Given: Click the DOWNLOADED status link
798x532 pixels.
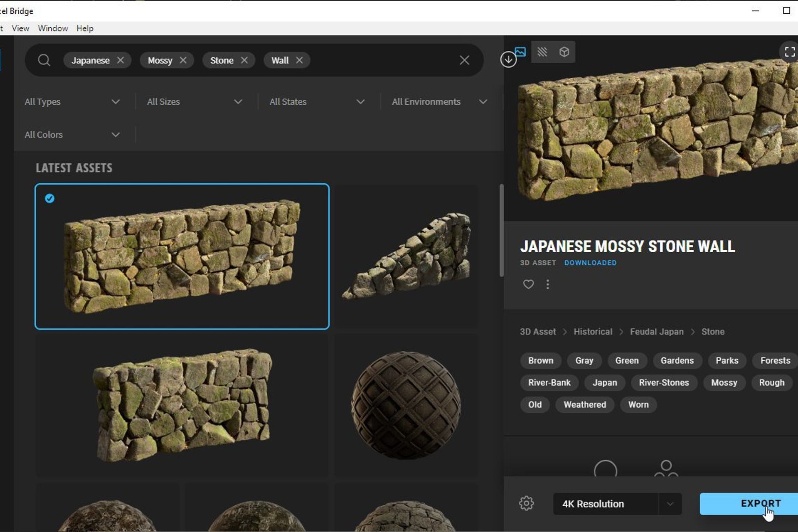Looking at the screenshot, I should click(x=590, y=263).
